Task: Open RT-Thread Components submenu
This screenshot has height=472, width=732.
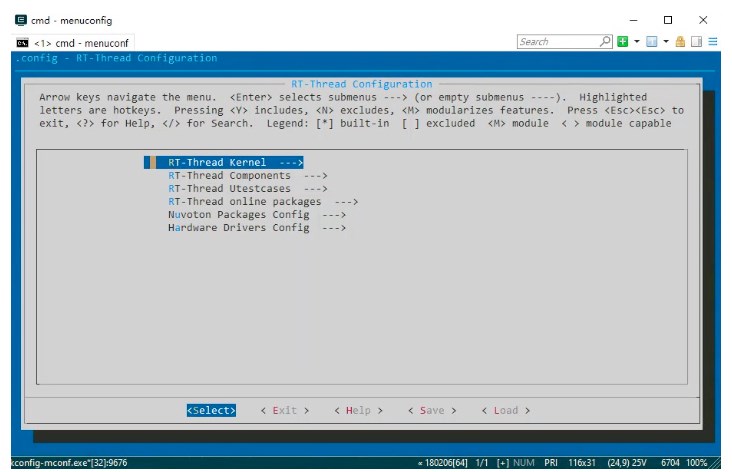Action: click(x=248, y=176)
